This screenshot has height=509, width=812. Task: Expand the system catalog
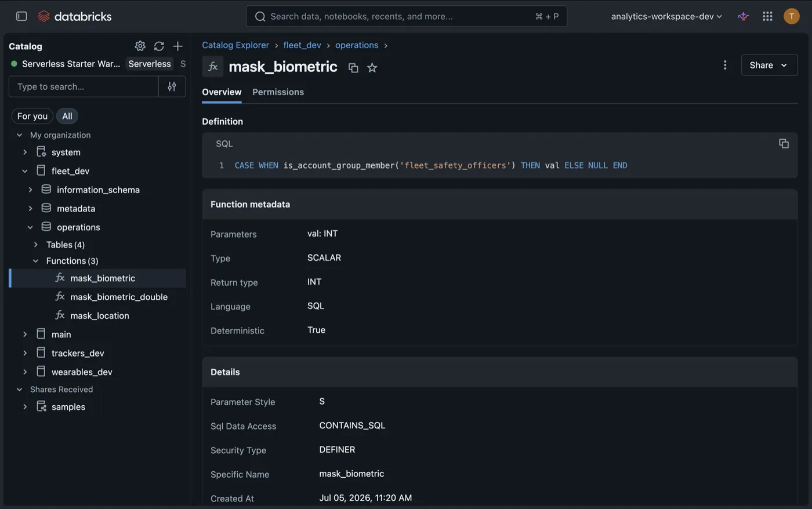point(25,152)
